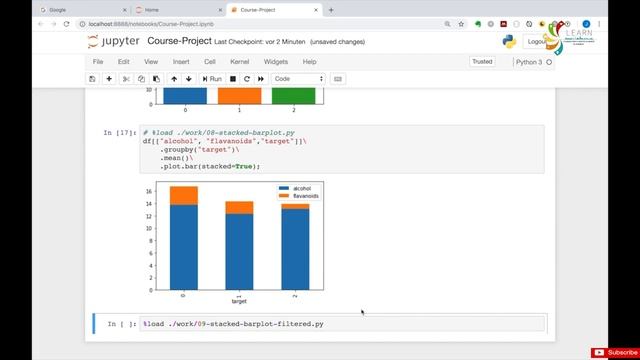The height and width of the screenshot is (360, 640).
Task: Open the command palette keyboard icon
Action: click(x=338, y=79)
